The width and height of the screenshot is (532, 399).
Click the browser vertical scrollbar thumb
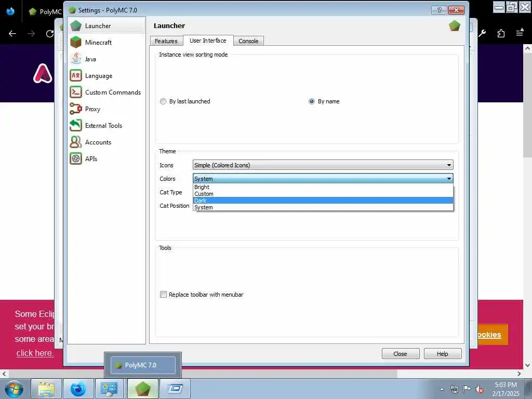pos(527,104)
